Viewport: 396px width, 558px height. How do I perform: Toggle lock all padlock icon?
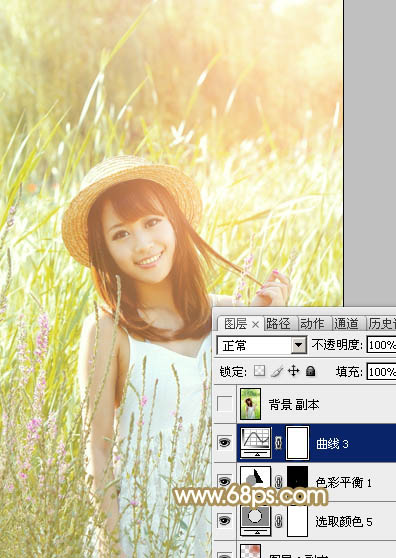[x=311, y=371]
